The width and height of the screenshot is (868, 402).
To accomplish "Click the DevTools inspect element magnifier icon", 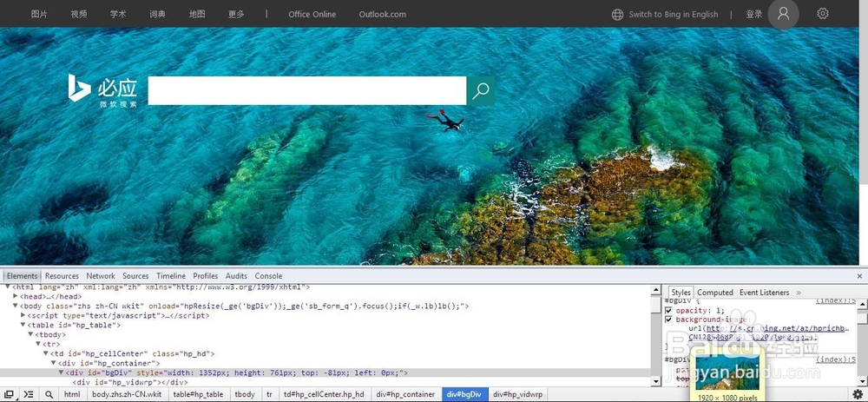I will (49, 394).
